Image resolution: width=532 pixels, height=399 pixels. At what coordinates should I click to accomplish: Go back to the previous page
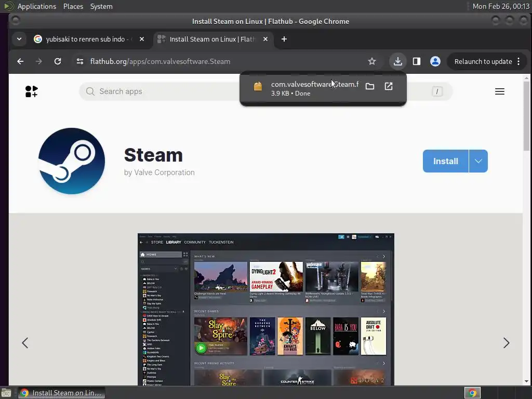coord(20,61)
